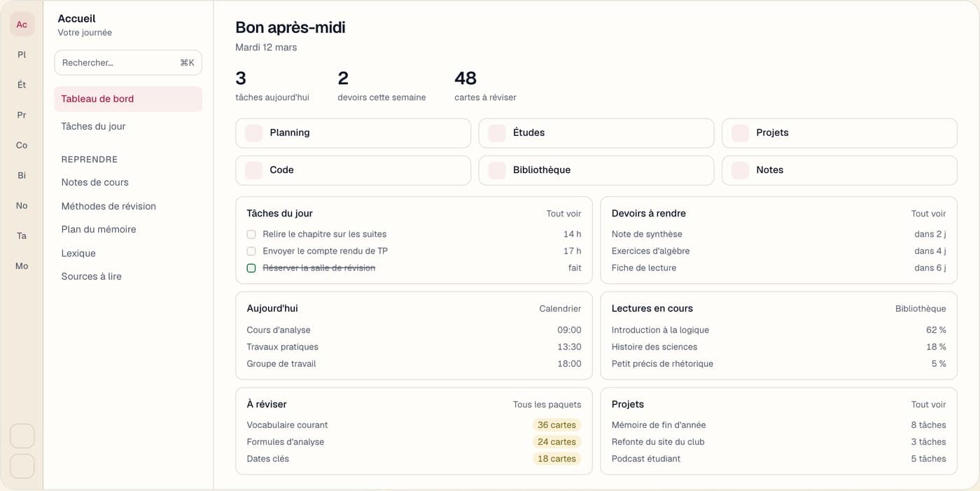The height and width of the screenshot is (491, 980).
Task: Select Fiche de lecture assignment
Action: pyautogui.click(x=778, y=268)
